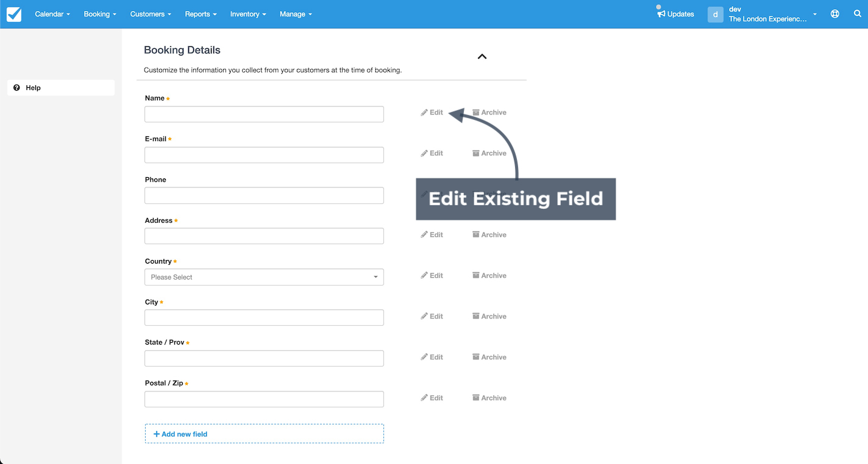
Task: Archive the Name field
Action: (489, 113)
